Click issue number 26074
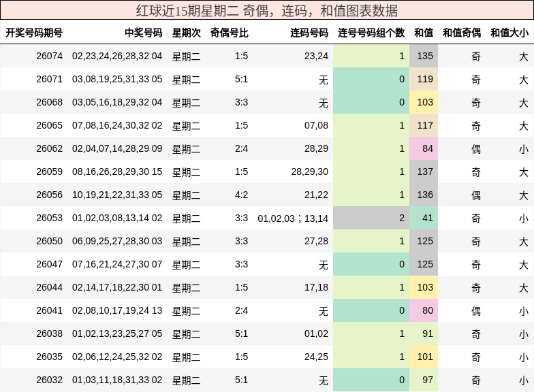The image size is (534, 392). point(49,56)
